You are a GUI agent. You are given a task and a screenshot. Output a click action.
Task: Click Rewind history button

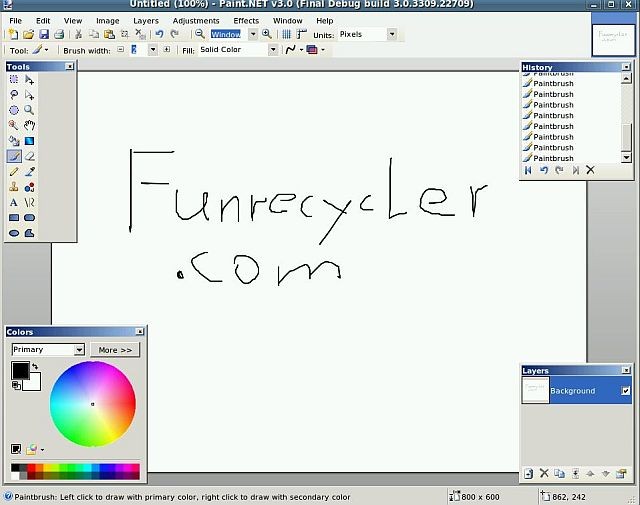528,170
